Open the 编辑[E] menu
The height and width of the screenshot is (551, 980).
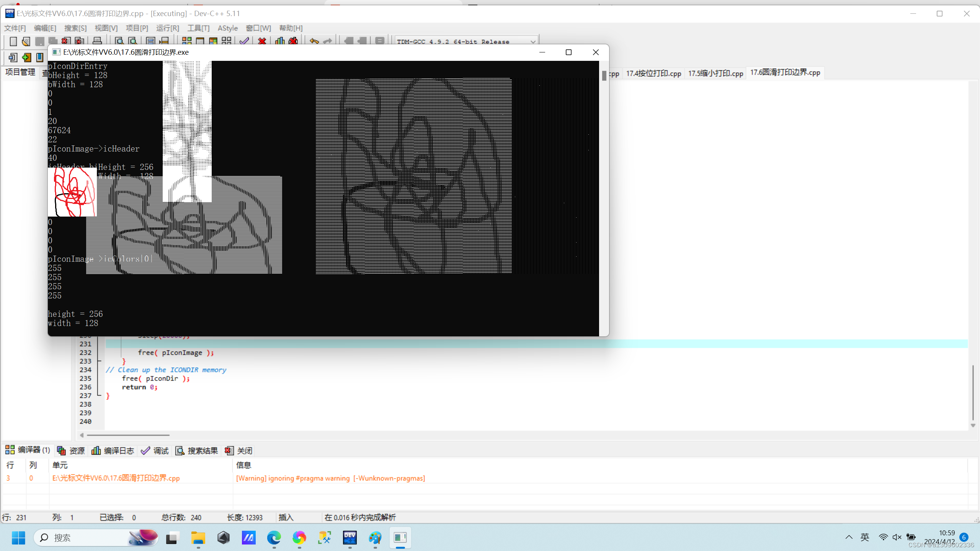[x=45, y=28]
